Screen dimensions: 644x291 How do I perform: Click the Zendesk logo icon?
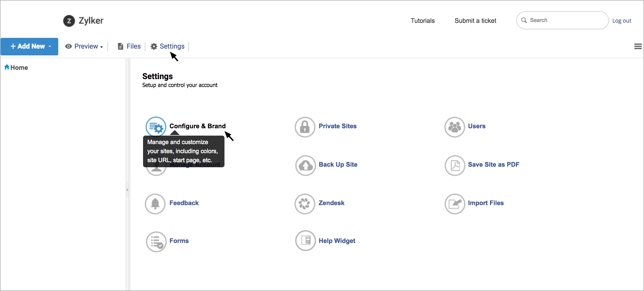pyautogui.click(x=305, y=204)
